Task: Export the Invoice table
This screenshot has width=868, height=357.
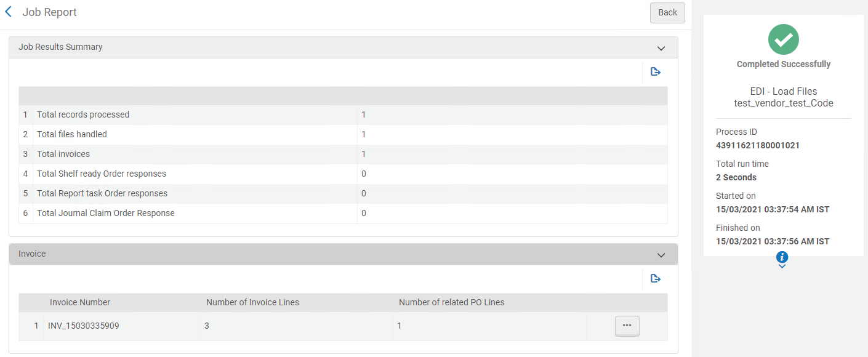Action: click(656, 279)
